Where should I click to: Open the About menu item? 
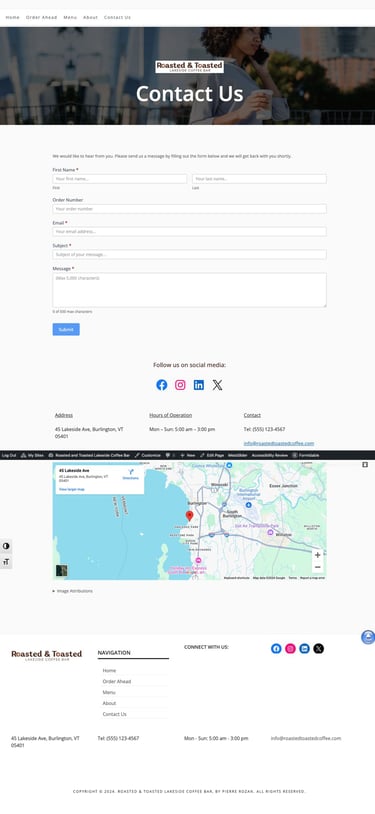(90, 17)
